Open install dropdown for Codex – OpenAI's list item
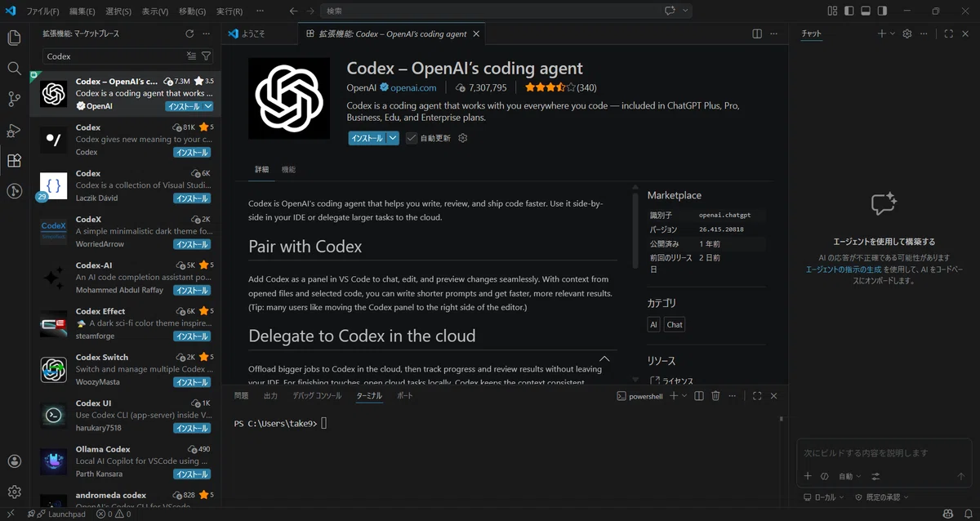This screenshot has width=980, height=521. 208,106
